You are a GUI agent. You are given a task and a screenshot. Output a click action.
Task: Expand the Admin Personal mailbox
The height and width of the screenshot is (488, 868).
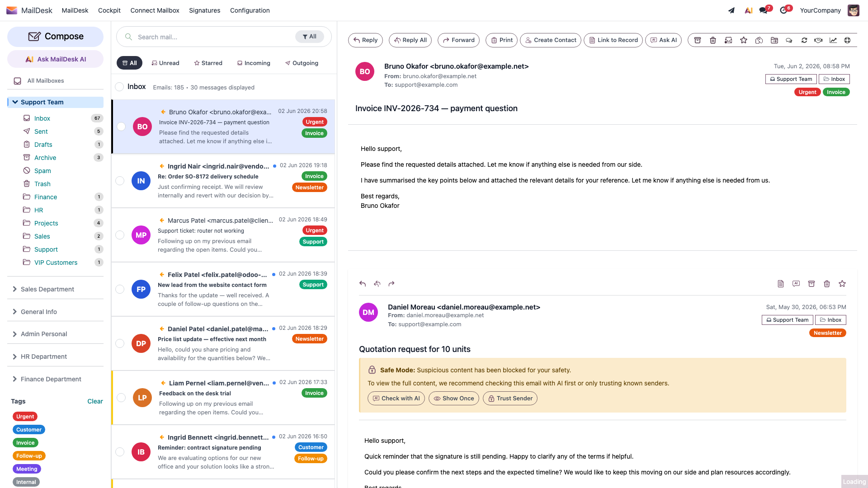pyautogui.click(x=14, y=334)
